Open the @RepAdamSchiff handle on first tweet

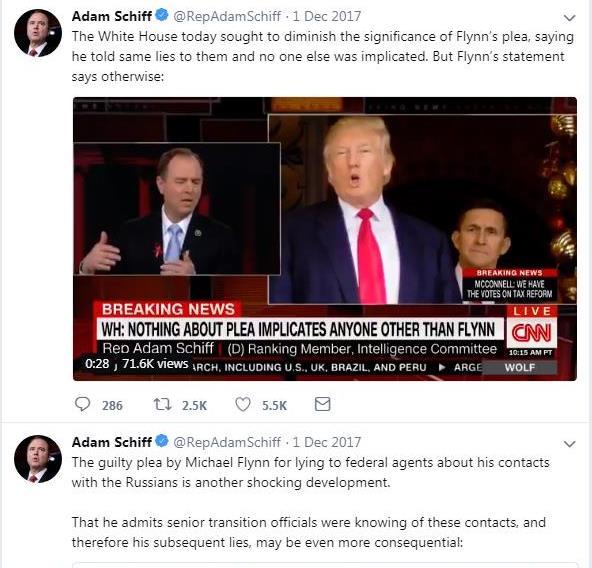pos(227,16)
